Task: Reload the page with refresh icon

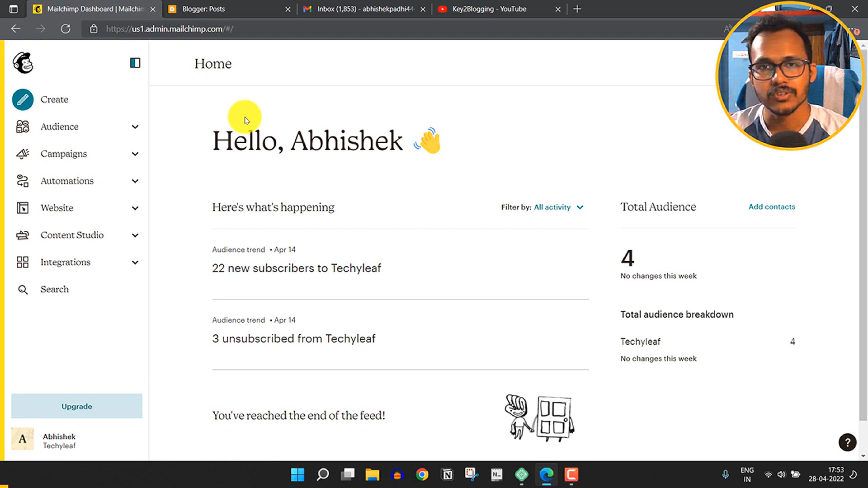Action: 66,29
